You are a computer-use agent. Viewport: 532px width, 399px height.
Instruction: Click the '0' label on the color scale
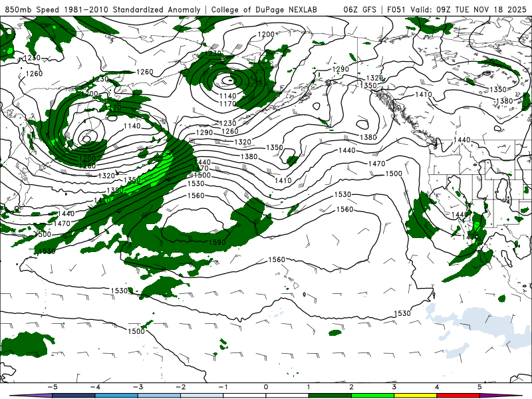[265, 387]
